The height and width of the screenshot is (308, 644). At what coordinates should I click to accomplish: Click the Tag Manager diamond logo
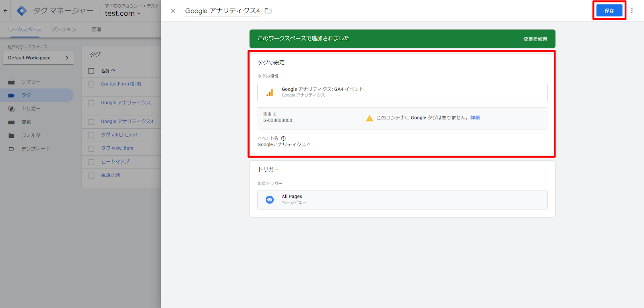[22, 11]
